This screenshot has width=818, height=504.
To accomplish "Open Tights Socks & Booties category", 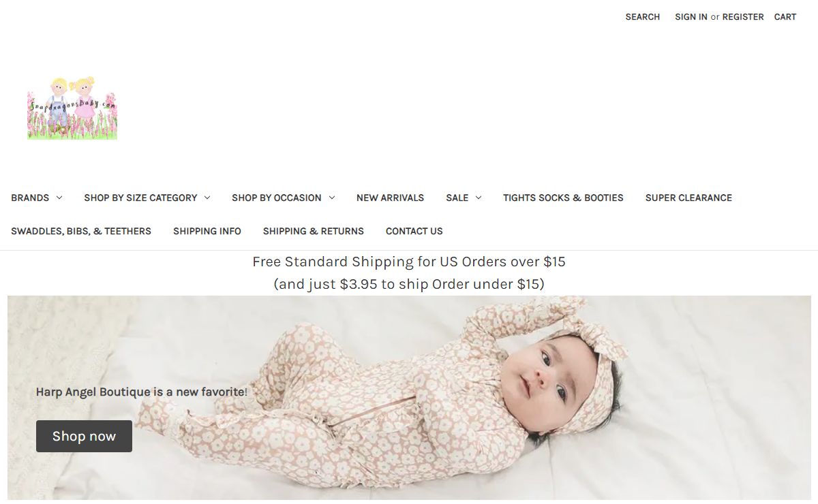I will pyautogui.click(x=563, y=198).
